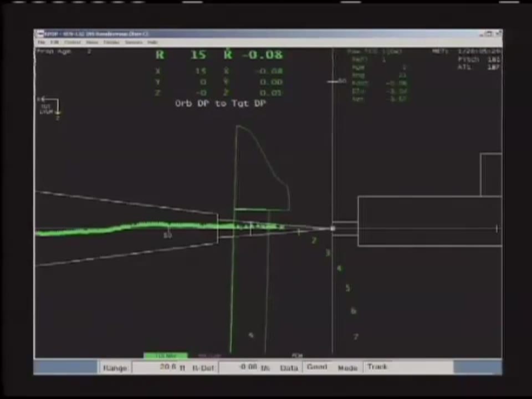
Task: Click the Data Good status field
Action: pyautogui.click(x=317, y=367)
